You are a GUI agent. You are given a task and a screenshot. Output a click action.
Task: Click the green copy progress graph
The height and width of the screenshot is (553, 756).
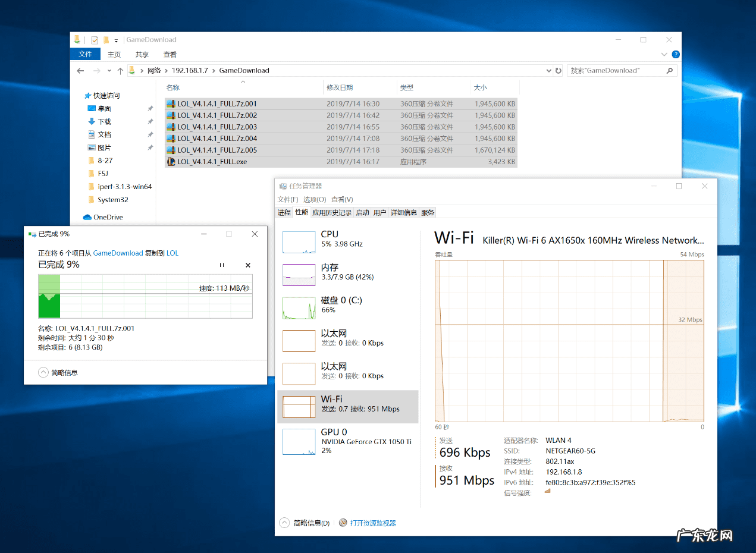point(145,296)
